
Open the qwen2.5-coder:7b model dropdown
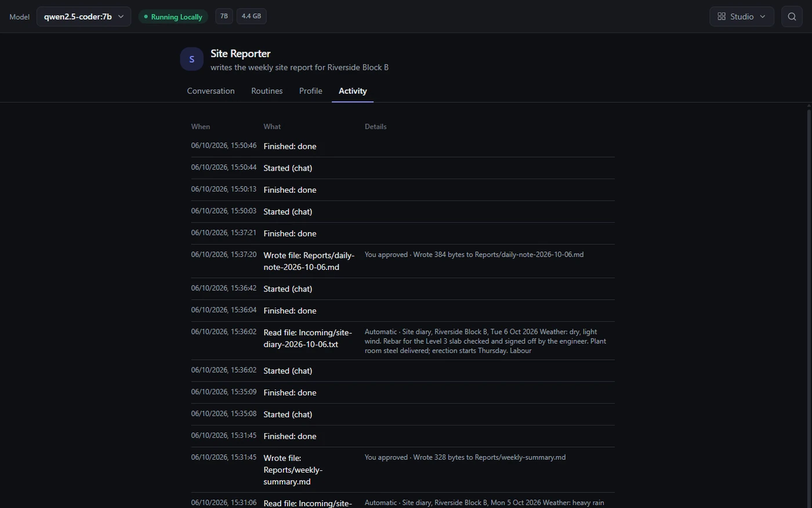84,16
